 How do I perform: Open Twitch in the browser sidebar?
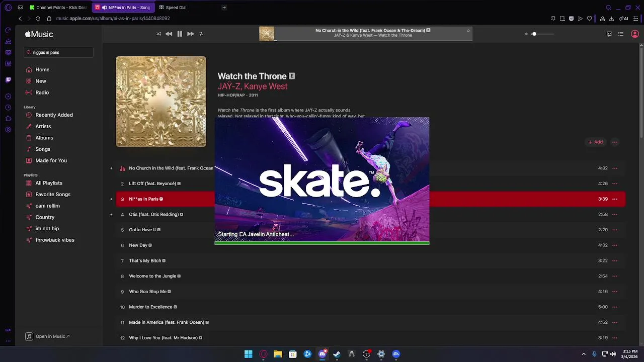click(8, 80)
